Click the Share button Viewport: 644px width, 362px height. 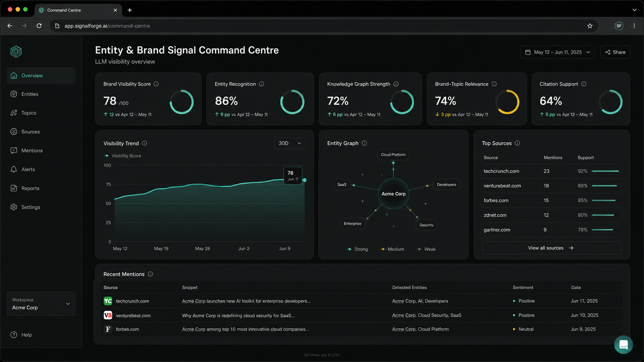click(615, 52)
